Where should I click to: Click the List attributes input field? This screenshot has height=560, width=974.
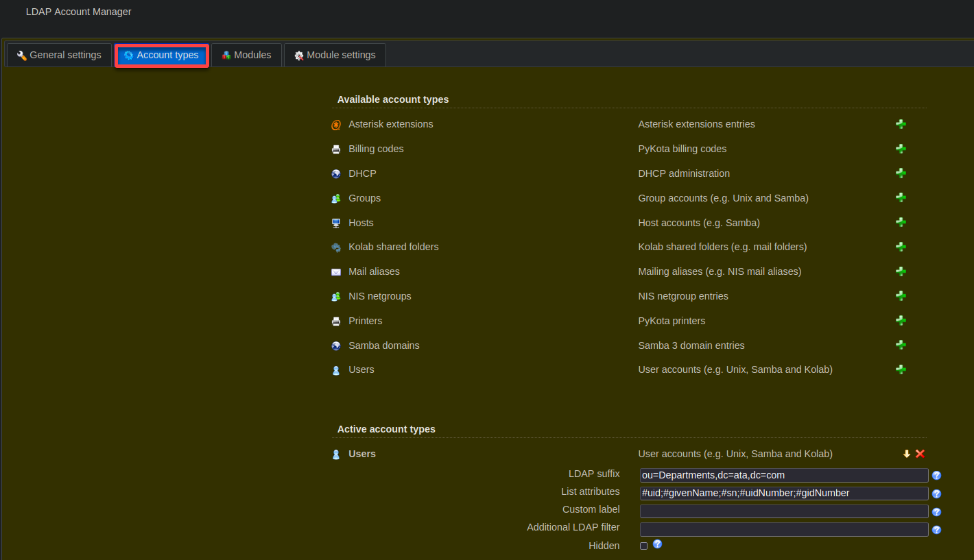click(784, 494)
